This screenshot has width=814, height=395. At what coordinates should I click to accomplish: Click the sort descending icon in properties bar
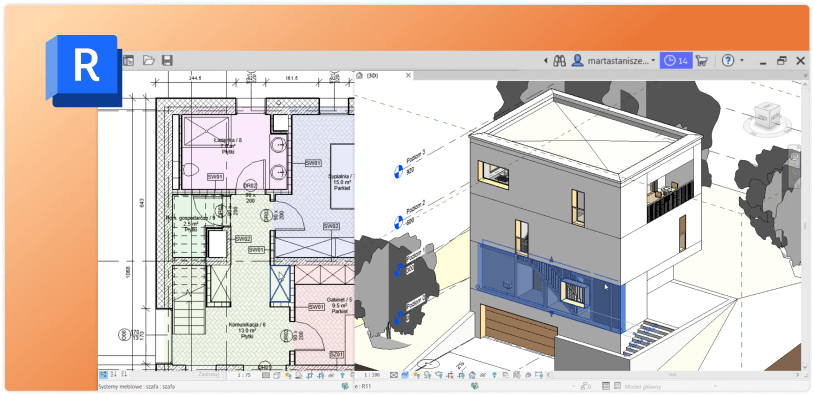click(x=124, y=374)
